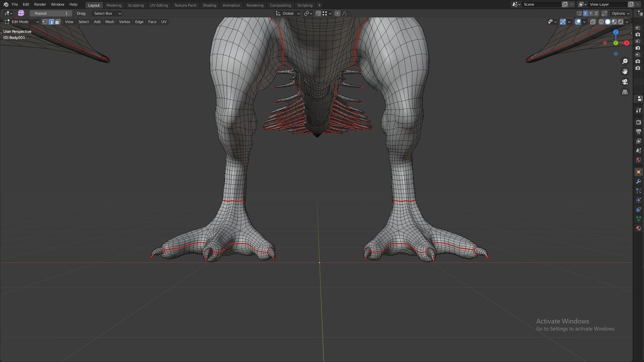Switch to material preview shading
644x362 pixels.
[x=614, y=22]
